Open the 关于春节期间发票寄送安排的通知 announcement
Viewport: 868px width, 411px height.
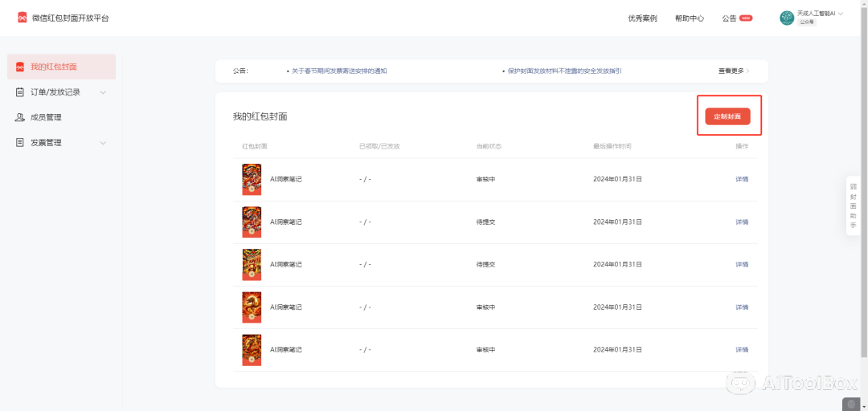click(x=339, y=71)
